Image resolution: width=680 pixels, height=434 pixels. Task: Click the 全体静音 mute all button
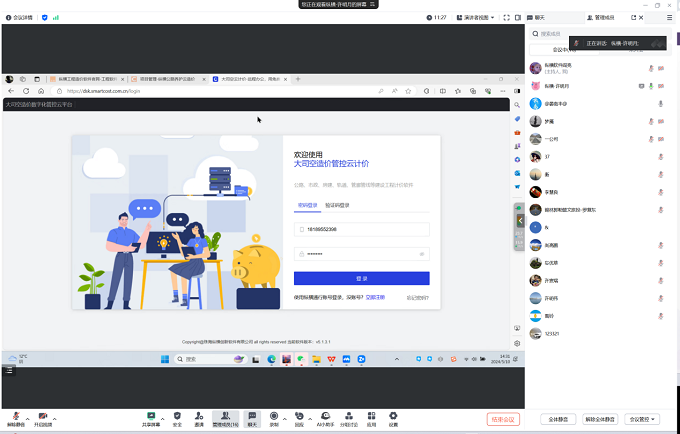click(x=556, y=419)
